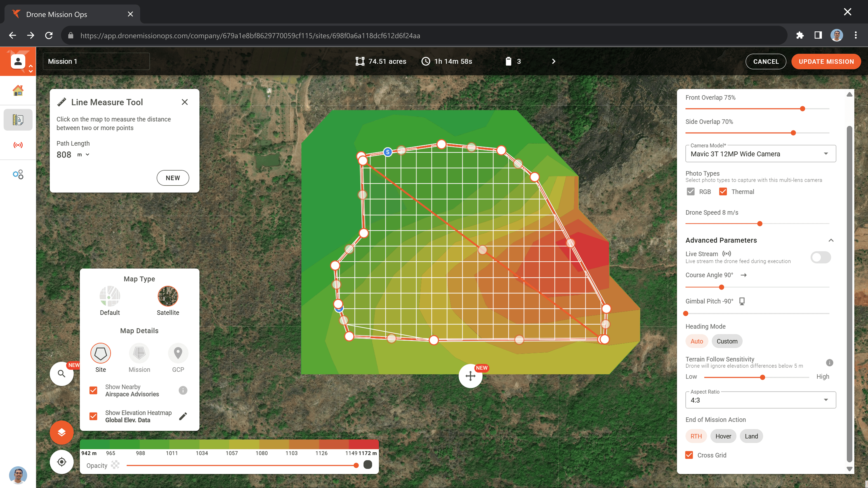Go back in browser history
Image resolution: width=868 pixels, height=488 pixels.
13,35
